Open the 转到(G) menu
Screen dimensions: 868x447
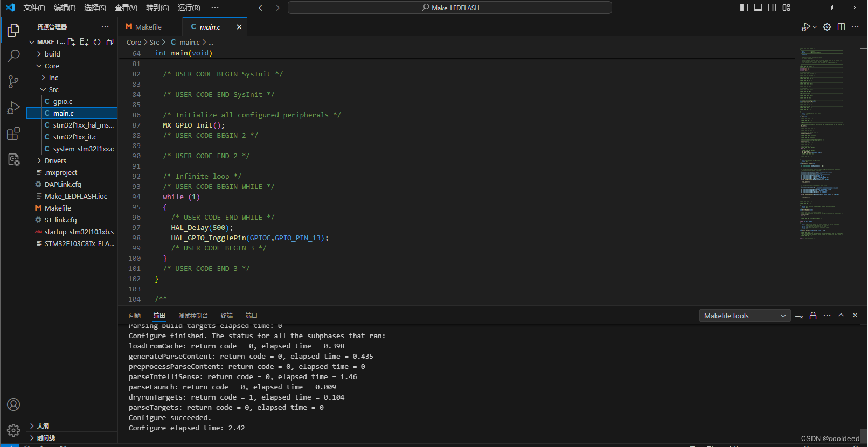pyautogui.click(x=157, y=8)
